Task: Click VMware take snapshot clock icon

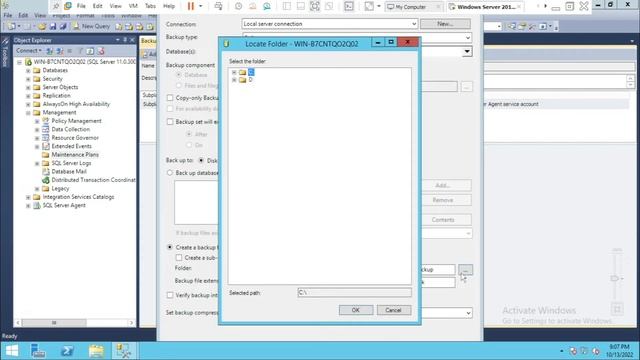Action: [238, 6]
